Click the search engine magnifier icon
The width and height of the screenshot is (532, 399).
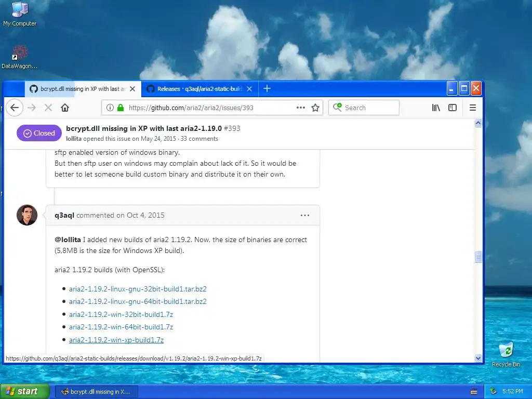click(337, 108)
